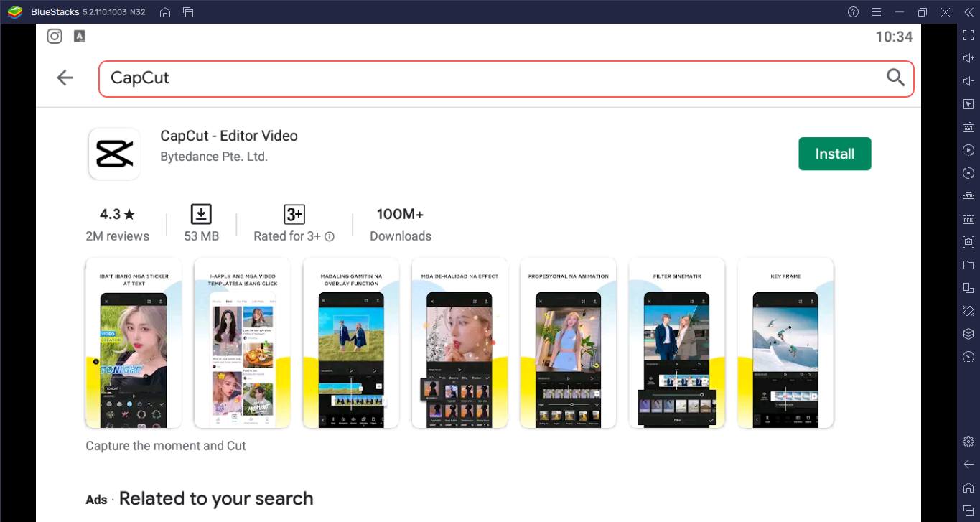Screen dimensions: 980x522
Task: Take a screenshot with sidebar camera icon
Action: click(x=969, y=242)
